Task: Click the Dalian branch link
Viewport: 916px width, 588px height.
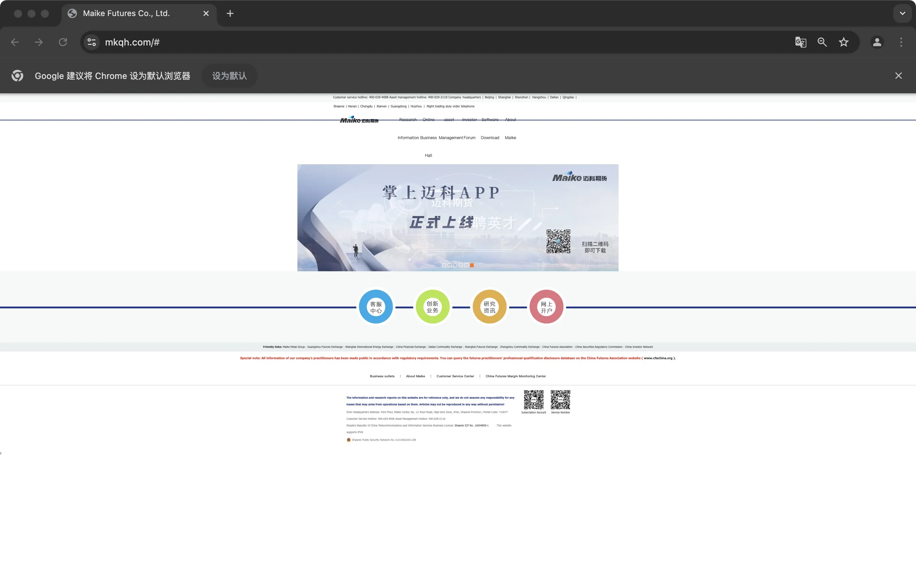Action: [554, 97]
